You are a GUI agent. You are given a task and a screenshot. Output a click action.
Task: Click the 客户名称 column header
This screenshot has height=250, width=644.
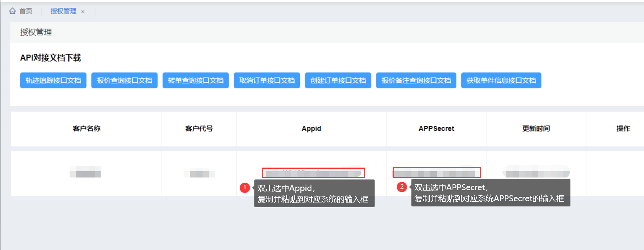click(x=87, y=128)
